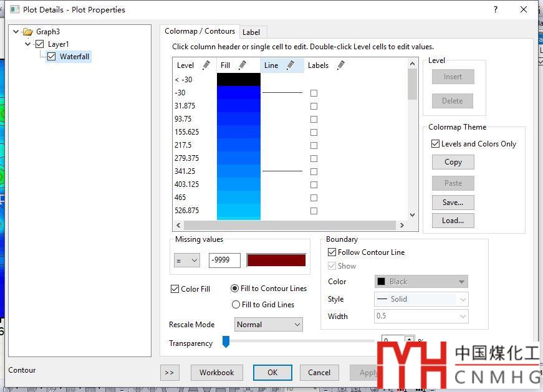This screenshot has height=392, width=543.
Task: Toggle Follow Contour Line checkbox
Action: [332, 252]
